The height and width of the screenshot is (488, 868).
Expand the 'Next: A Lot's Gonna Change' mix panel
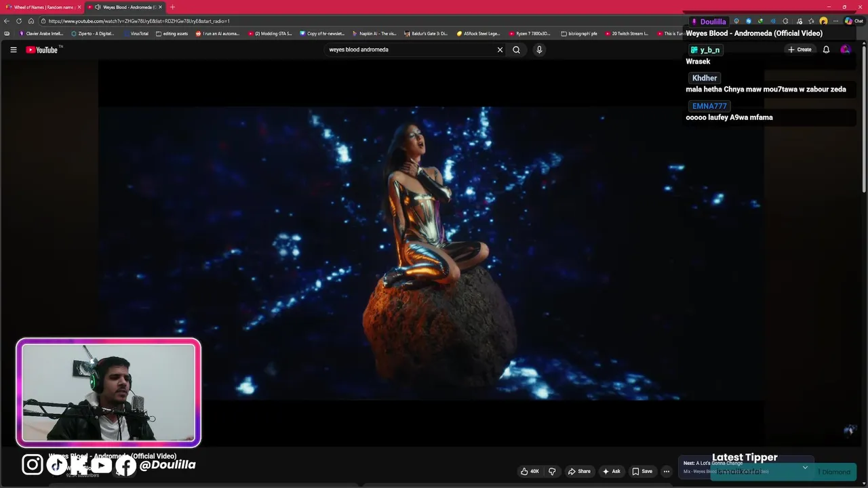pyautogui.click(x=805, y=468)
